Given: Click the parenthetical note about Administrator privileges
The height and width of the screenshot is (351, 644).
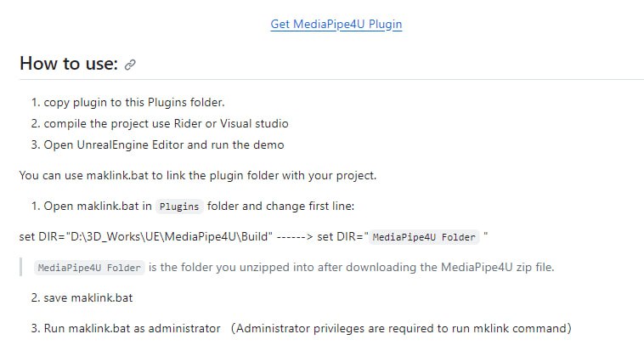Looking at the screenshot, I should 403,328.
